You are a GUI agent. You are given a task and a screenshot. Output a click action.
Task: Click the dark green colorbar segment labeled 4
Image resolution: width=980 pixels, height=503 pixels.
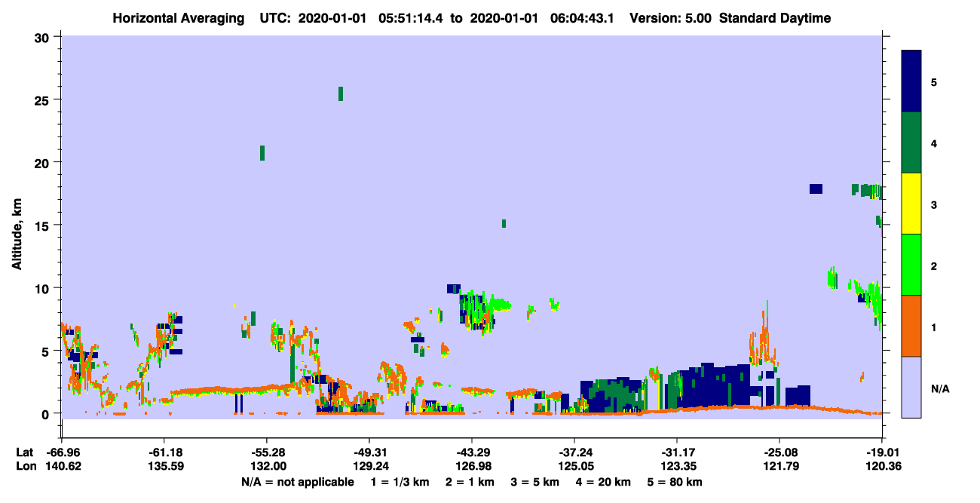point(911,143)
